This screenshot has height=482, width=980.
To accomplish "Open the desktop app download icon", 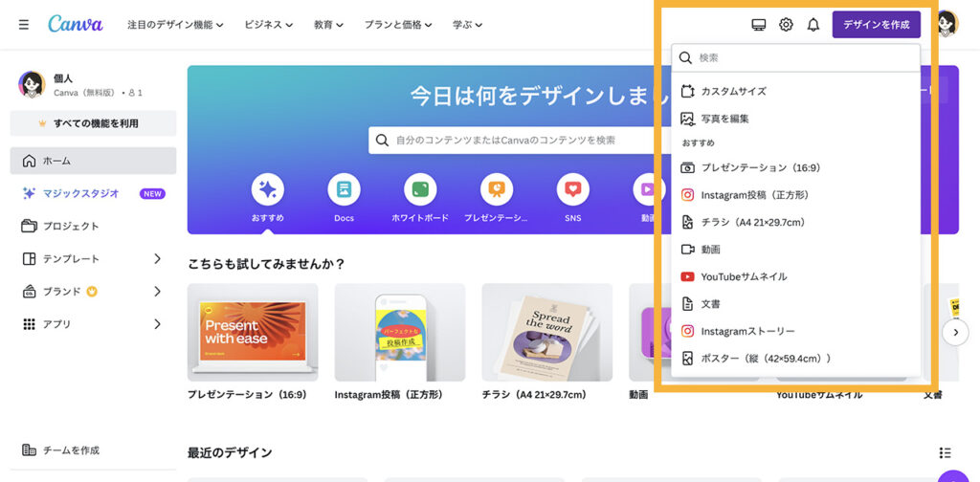I will pos(759,25).
